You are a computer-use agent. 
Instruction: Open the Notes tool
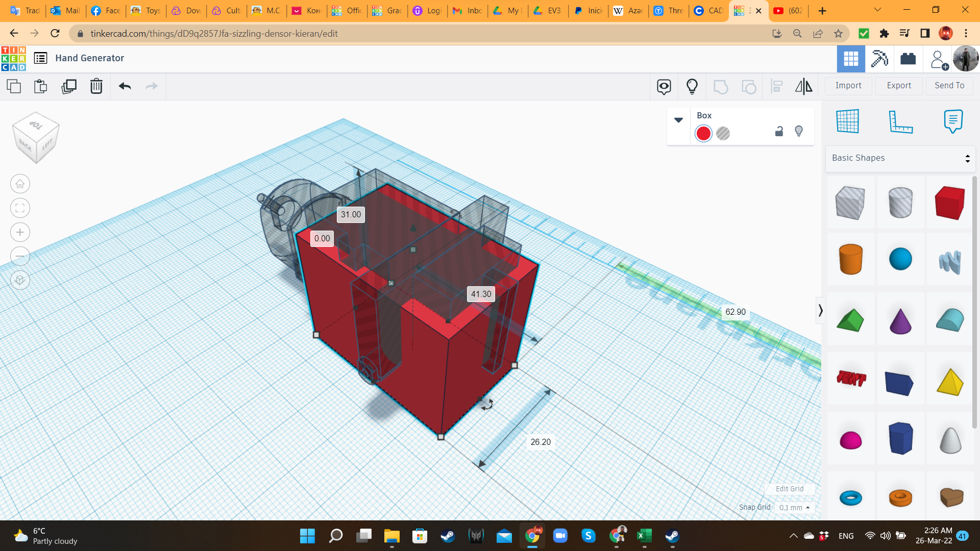953,121
